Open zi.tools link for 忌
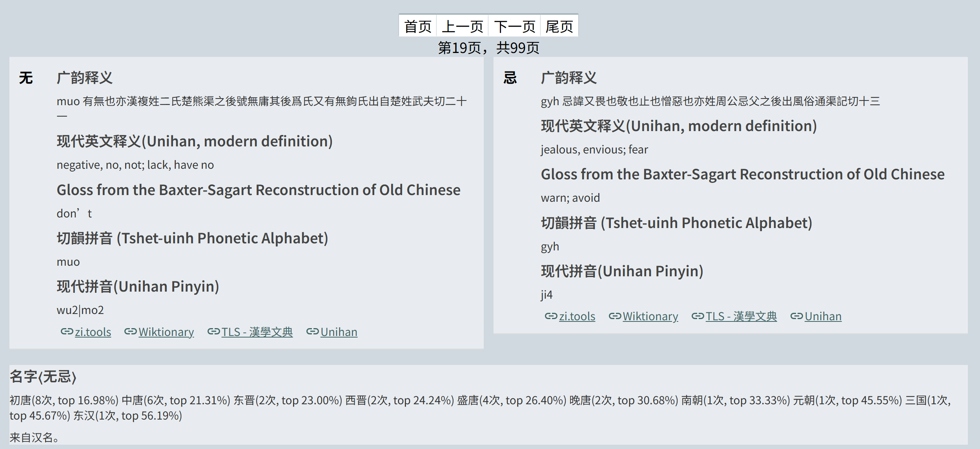The height and width of the screenshot is (449, 980). (x=577, y=316)
